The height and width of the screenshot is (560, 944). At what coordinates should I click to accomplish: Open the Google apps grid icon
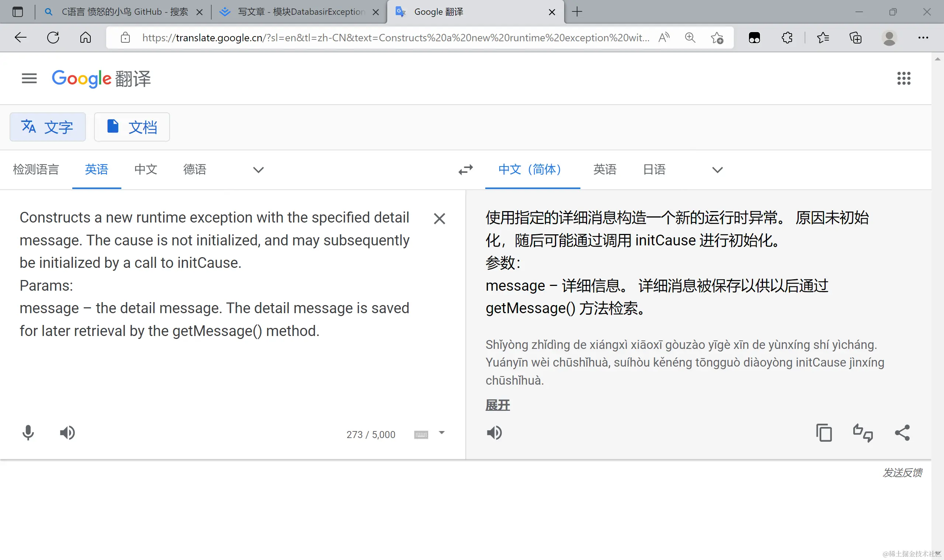903,78
